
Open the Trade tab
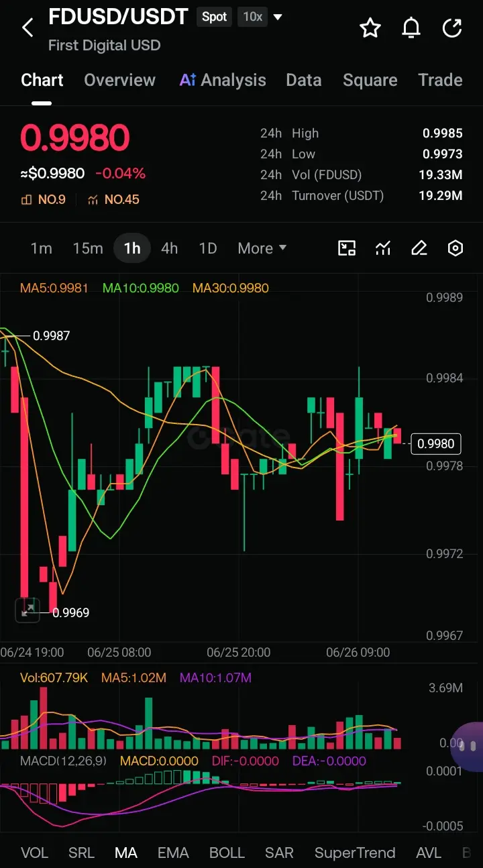click(x=440, y=80)
